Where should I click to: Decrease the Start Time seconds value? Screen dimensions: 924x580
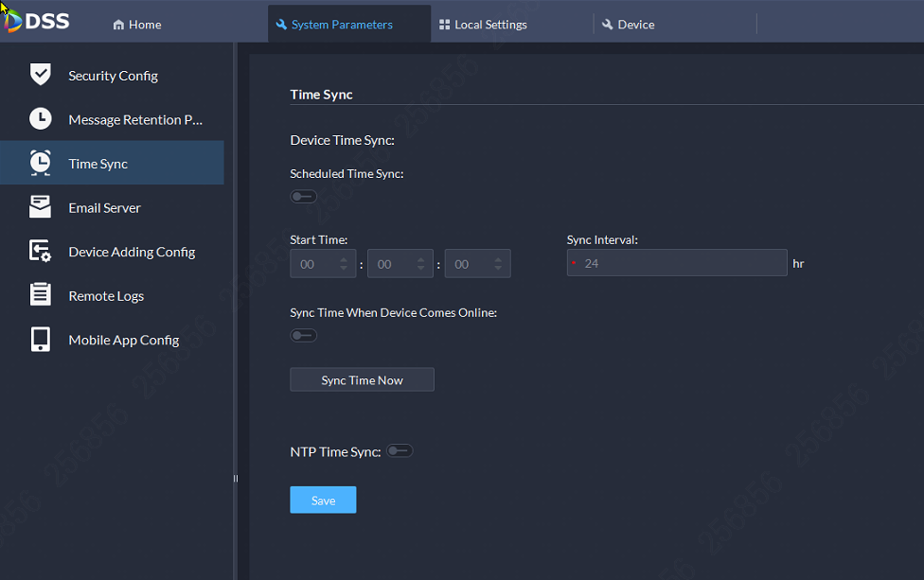498,269
